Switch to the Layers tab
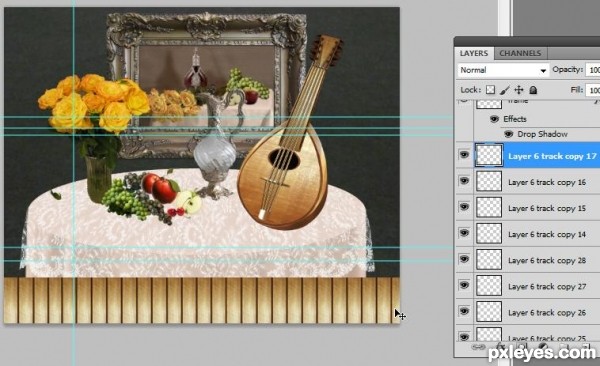 coord(474,53)
